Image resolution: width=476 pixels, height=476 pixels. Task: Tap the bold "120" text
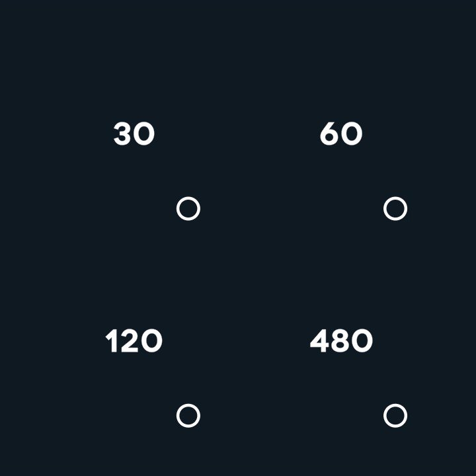134,342
